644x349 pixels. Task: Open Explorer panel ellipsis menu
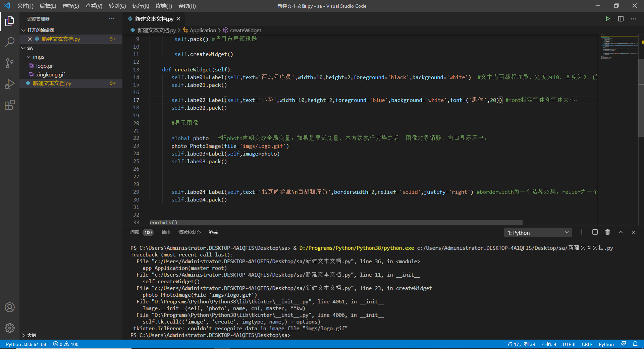click(x=112, y=19)
